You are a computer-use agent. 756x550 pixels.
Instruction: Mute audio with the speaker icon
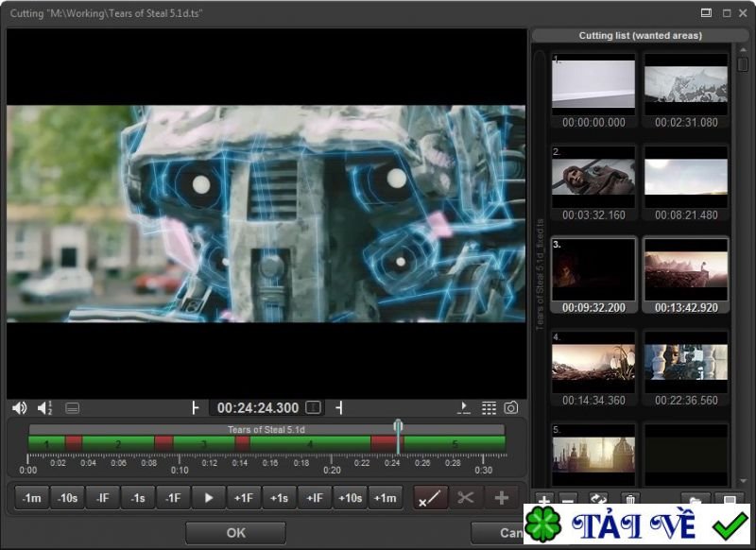(x=19, y=408)
